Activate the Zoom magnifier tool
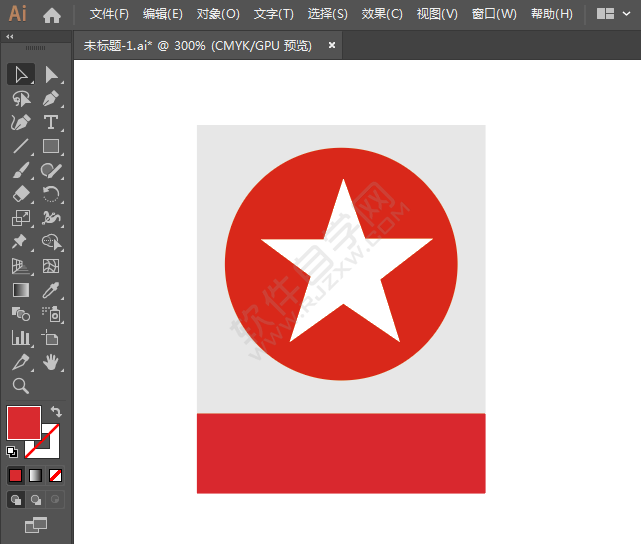The height and width of the screenshot is (544, 641). coord(20,386)
